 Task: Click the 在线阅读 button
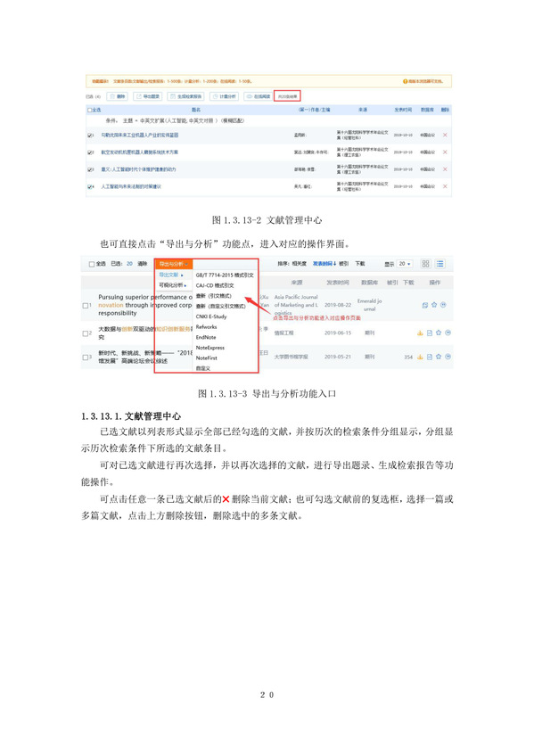coord(259,96)
